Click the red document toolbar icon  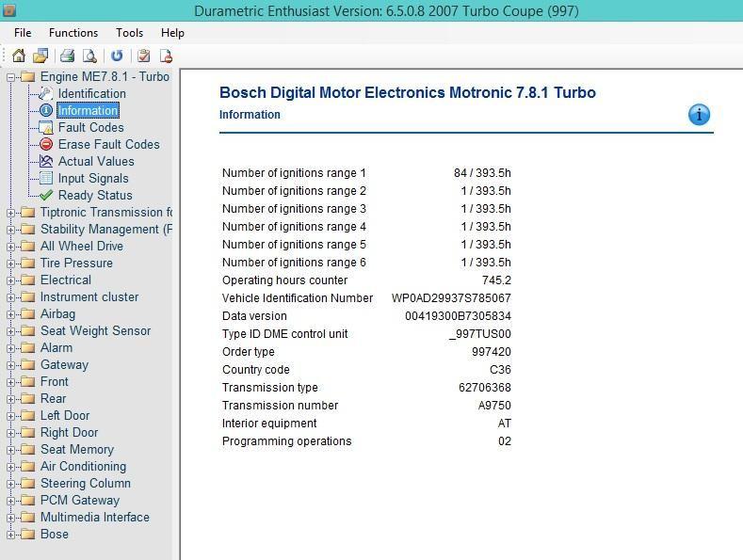(166, 56)
